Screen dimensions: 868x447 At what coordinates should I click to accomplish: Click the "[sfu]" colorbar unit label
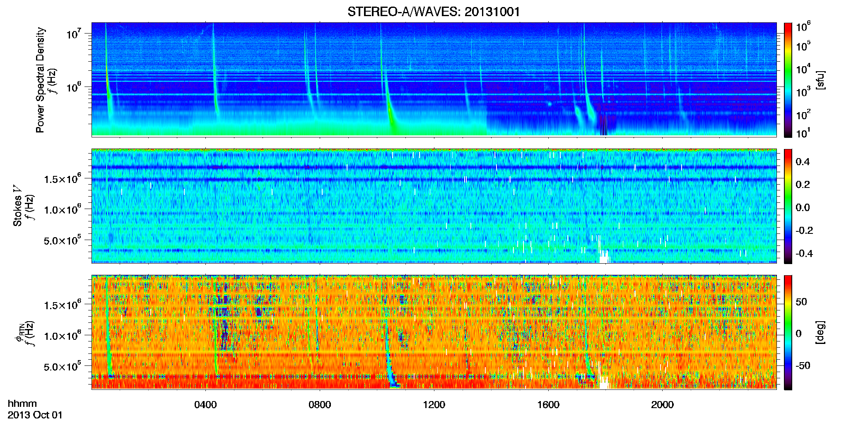click(x=820, y=80)
